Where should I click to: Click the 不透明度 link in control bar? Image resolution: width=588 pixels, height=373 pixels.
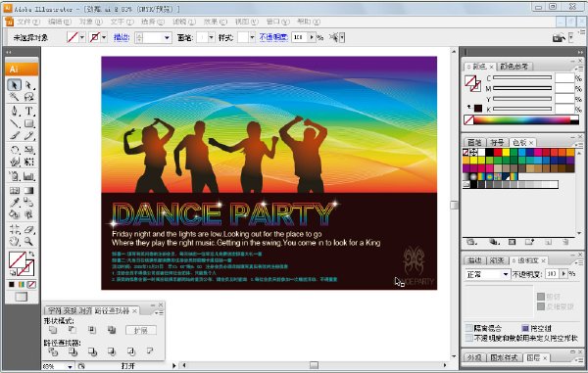coord(273,37)
